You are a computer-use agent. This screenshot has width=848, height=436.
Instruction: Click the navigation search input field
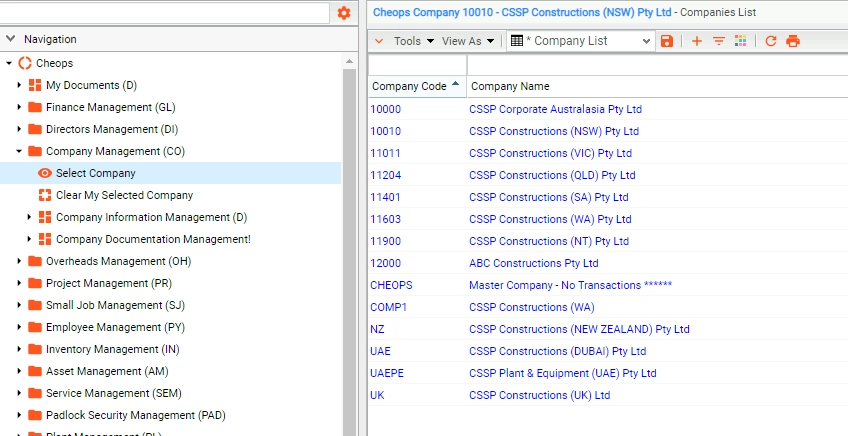(x=164, y=13)
